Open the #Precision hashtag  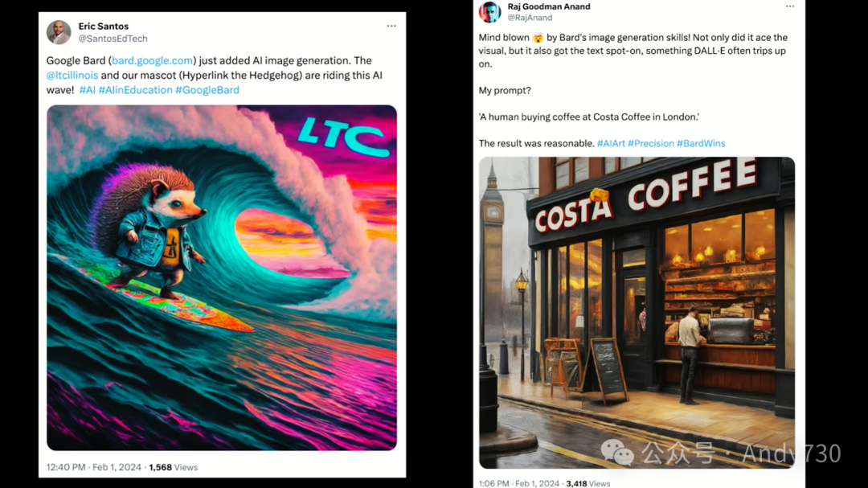click(x=650, y=143)
